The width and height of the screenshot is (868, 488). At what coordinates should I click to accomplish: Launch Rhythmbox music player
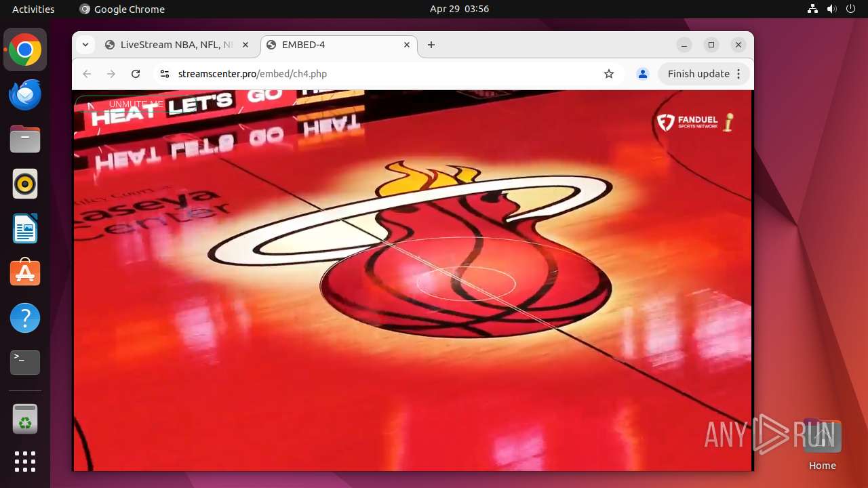[25, 184]
